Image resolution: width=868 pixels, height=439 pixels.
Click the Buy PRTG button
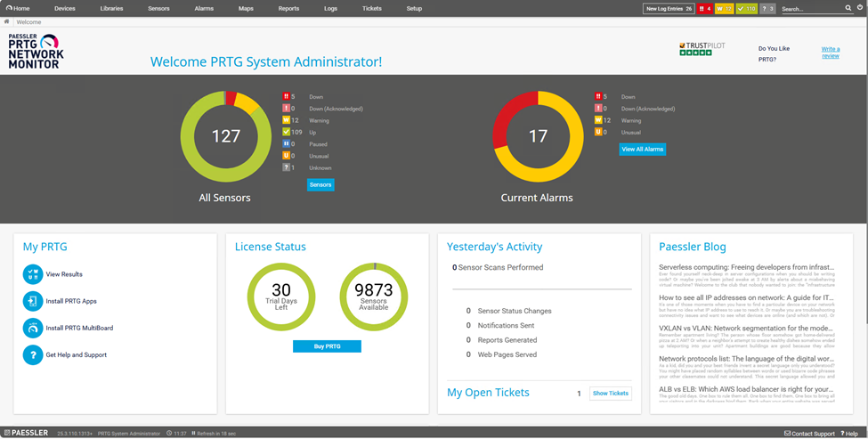[327, 346]
